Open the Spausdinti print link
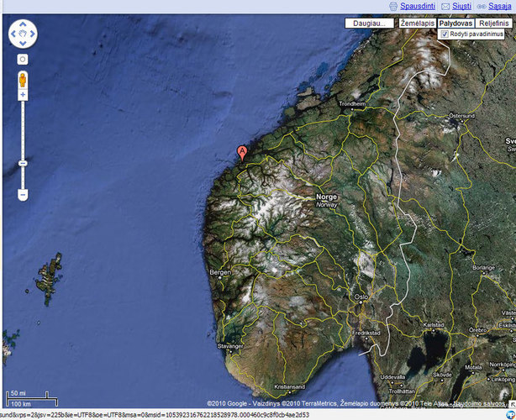Image resolution: width=516 pixels, height=420 pixels. pyautogui.click(x=416, y=6)
